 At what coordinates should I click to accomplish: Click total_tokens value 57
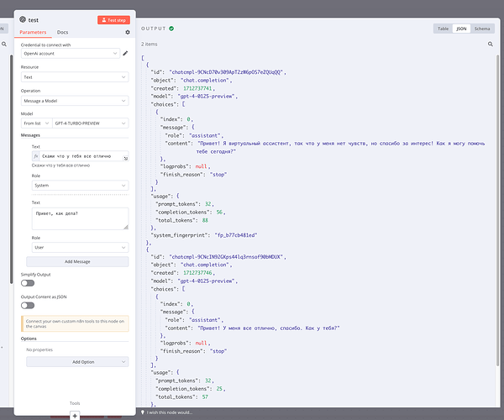point(205,396)
